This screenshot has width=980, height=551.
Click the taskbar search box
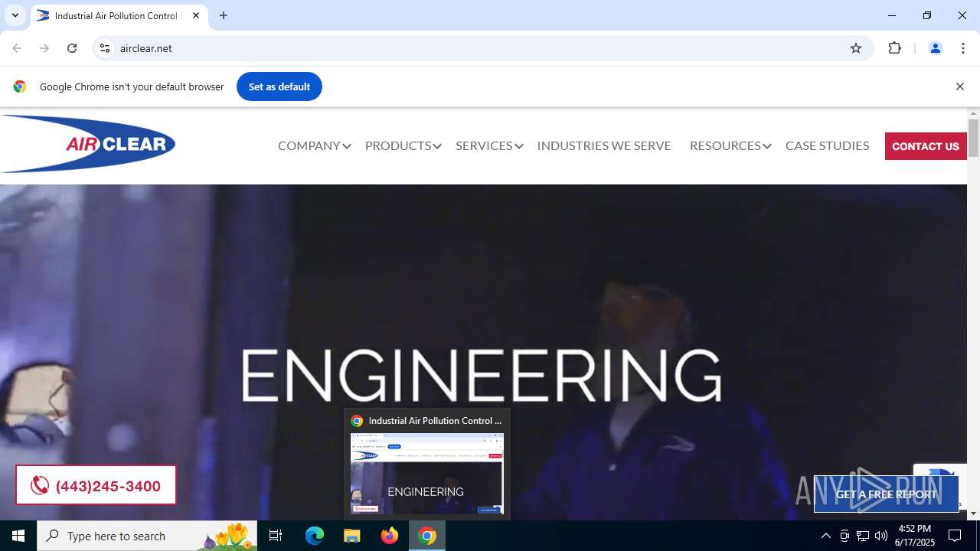(147, 536)
